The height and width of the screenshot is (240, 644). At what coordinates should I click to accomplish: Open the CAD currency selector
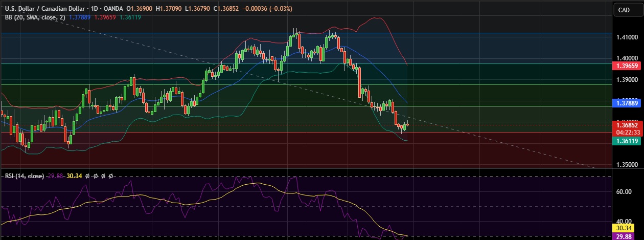coord(624,10)
